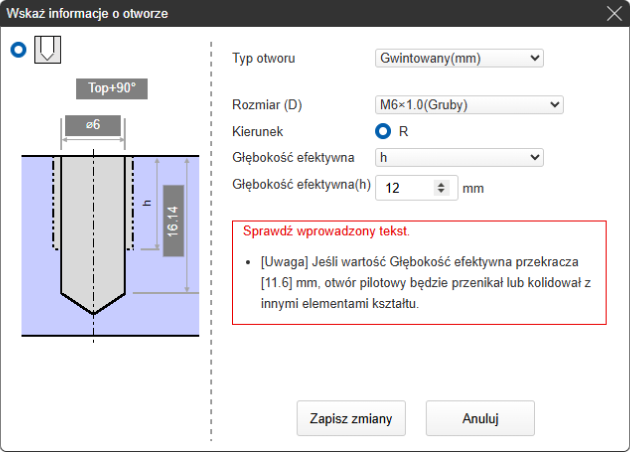Click the pointed tip of the hole drawing
The width and height of the screenshot is (630, 452).
93,310
